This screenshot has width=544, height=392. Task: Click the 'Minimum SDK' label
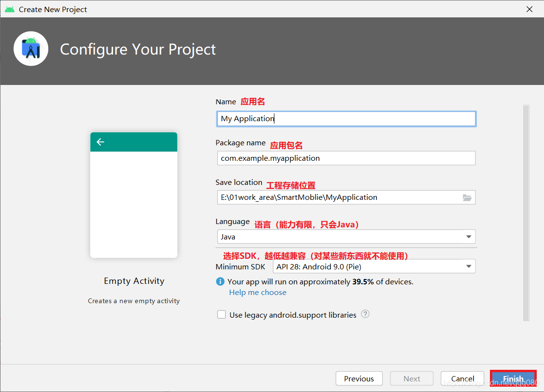pyautogui.click(x=240, y=267)
